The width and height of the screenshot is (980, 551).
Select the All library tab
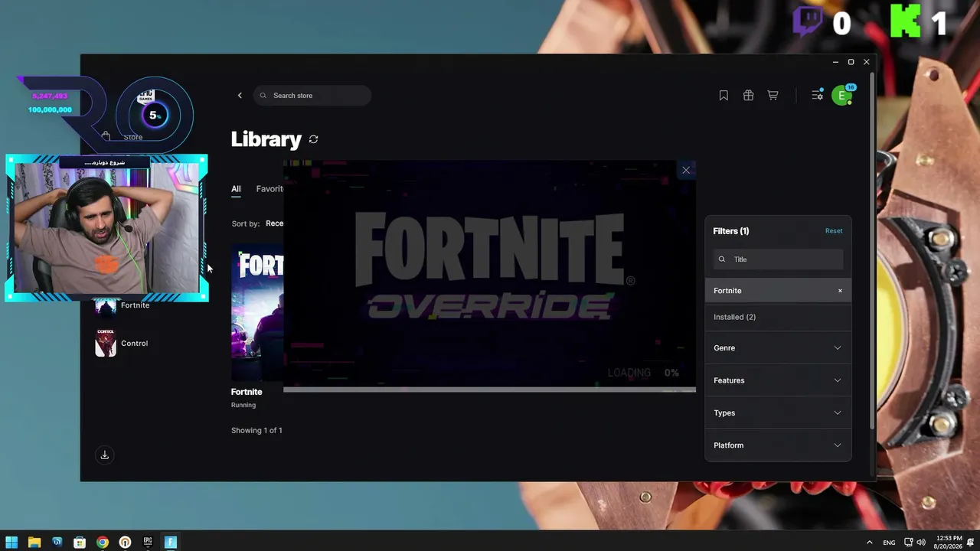pos(236,189)
